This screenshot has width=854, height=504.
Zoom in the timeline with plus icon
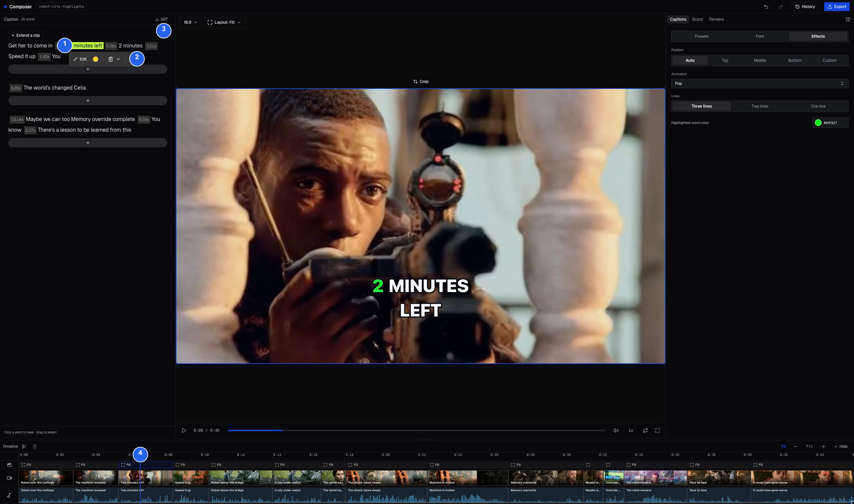coord(824,447)
